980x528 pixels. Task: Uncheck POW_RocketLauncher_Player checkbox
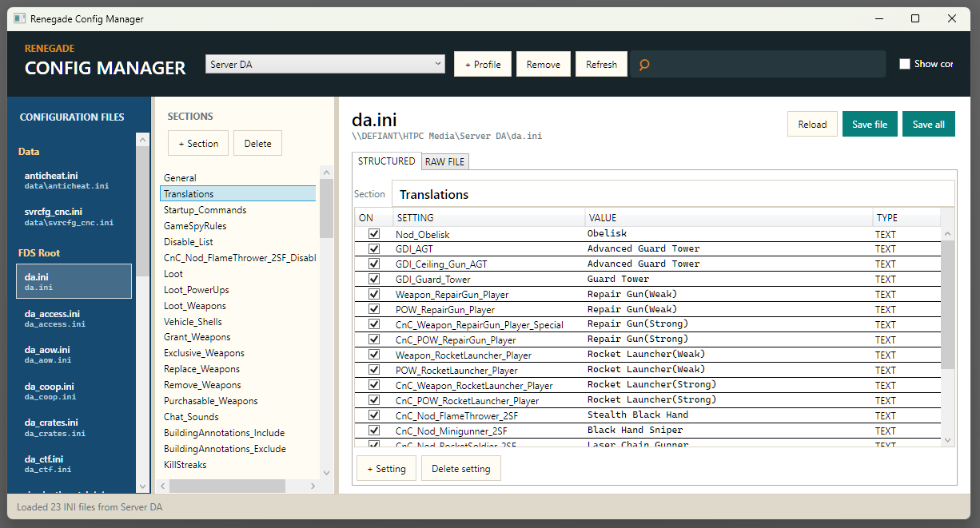point(374,371)
